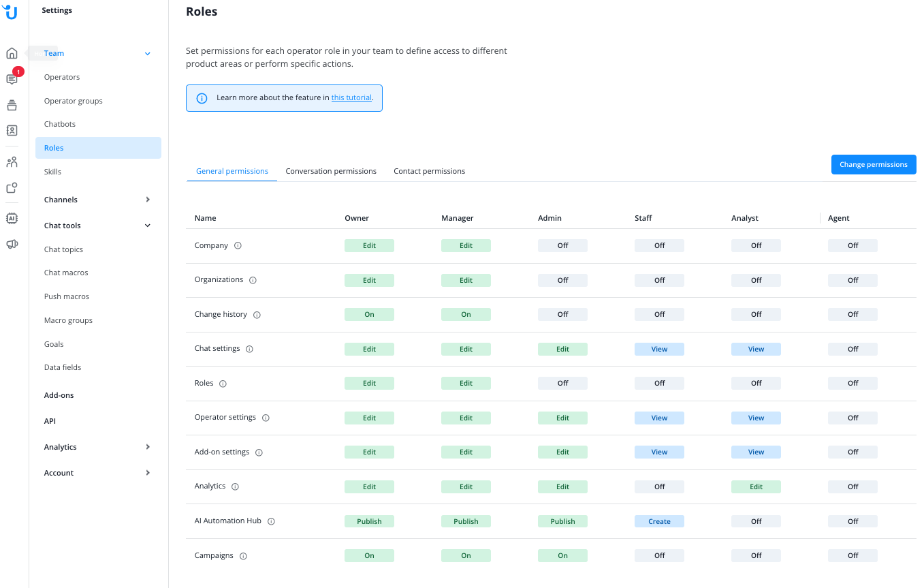Click info icon beside Operator settings

click(266, 418)
